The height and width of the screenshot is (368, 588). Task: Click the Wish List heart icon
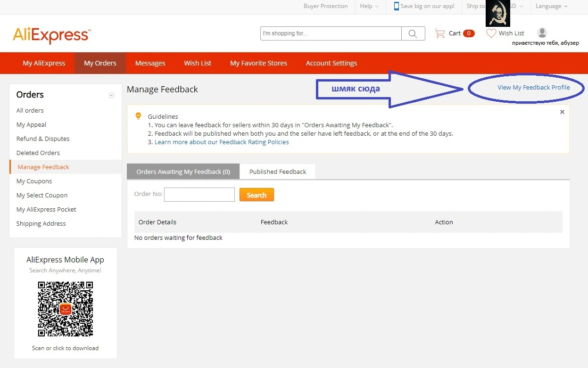click(491, 33)
